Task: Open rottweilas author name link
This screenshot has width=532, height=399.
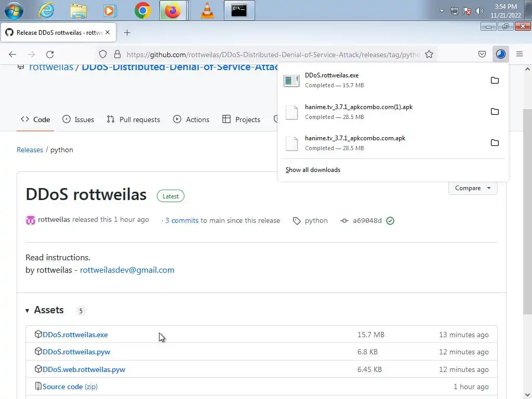Action: (54, 220)
